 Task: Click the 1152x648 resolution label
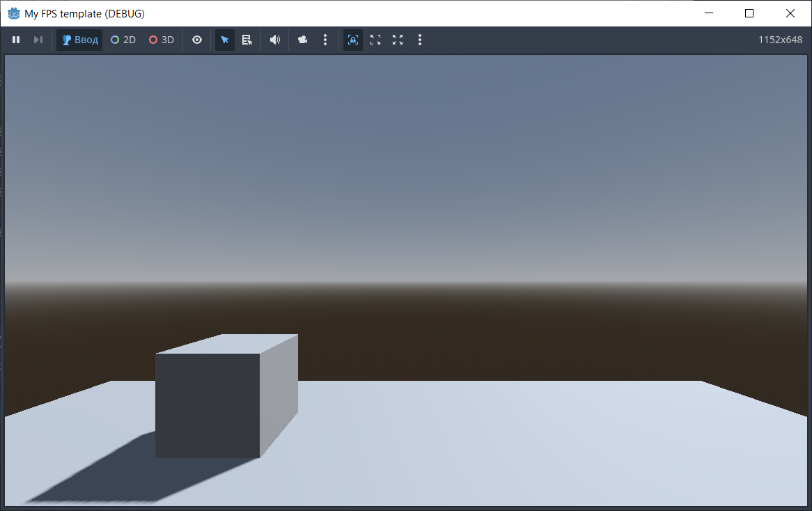click(780, 40)
